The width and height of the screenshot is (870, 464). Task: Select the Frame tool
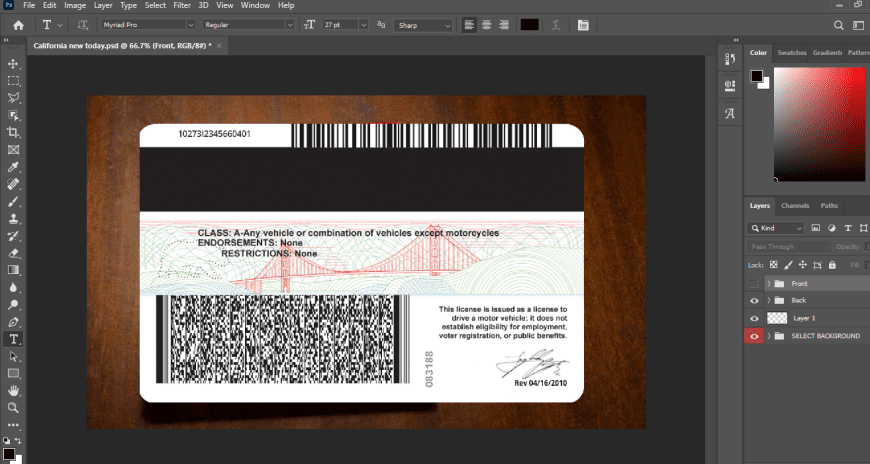13,149
